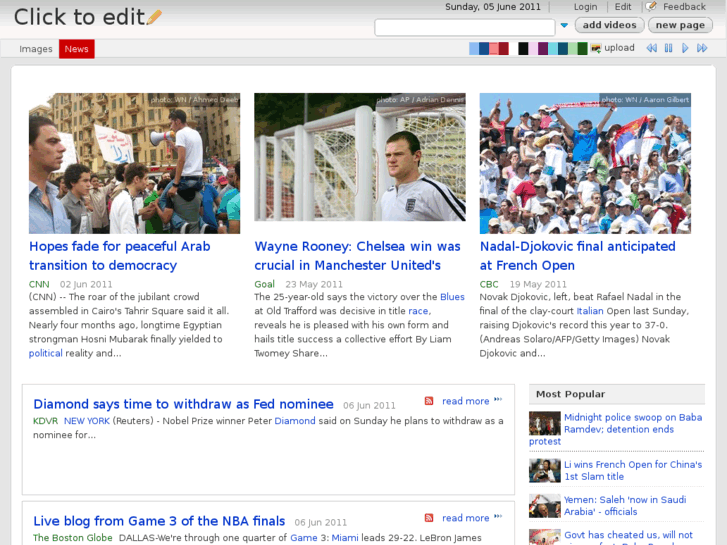This screenshot has height=545, width=727.
Task: Open the Feedback link
Action: (684, 6)
